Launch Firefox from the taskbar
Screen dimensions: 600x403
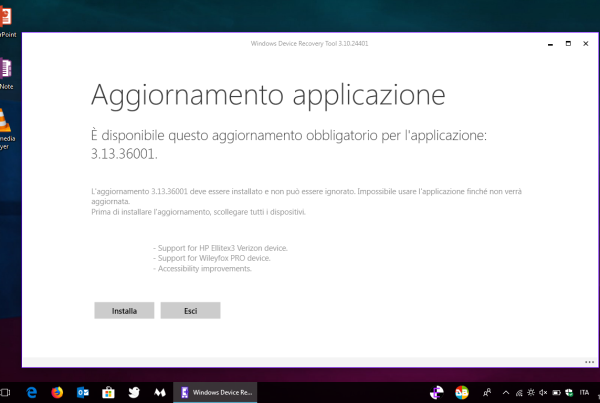click(x=57, y=392)
